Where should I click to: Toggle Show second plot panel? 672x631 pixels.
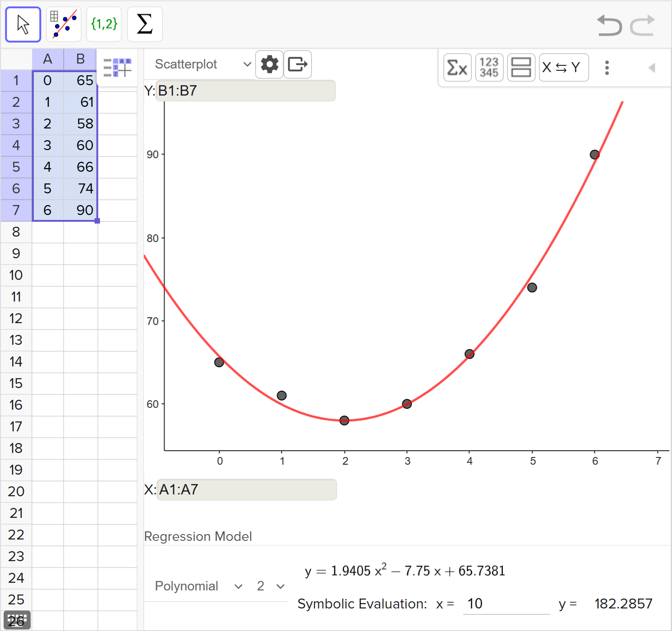coord(521,68)
